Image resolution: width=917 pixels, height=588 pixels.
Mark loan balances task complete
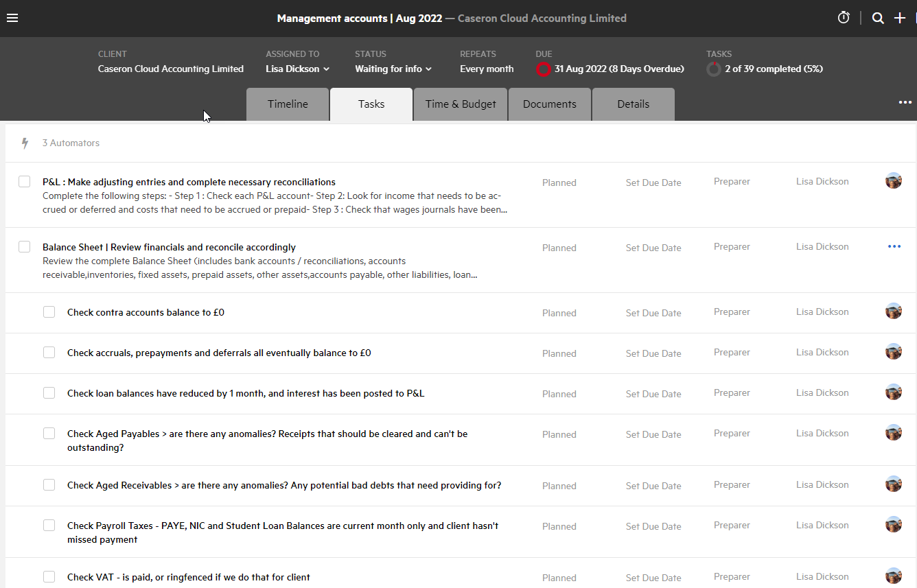[x=49, y=393]
